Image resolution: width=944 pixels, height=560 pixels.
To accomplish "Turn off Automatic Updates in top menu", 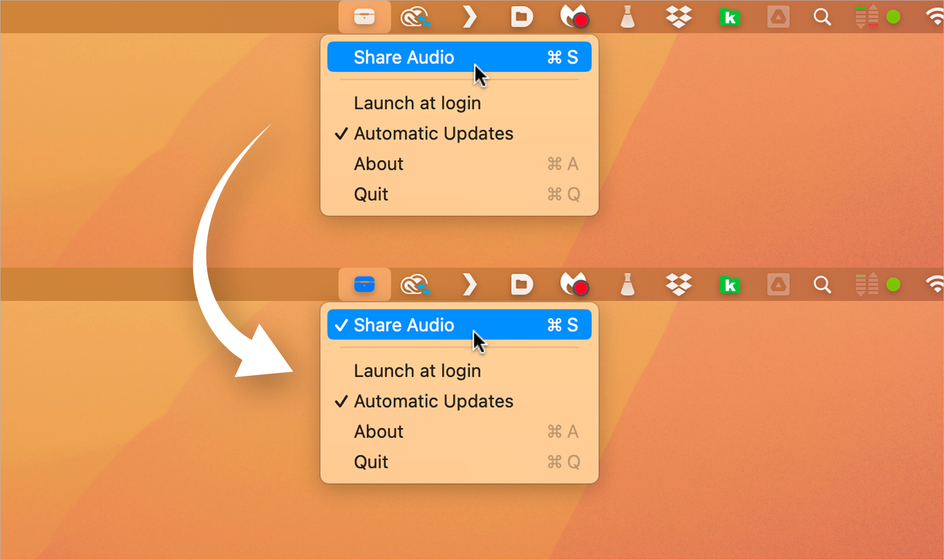I will (x=433, y=134).
